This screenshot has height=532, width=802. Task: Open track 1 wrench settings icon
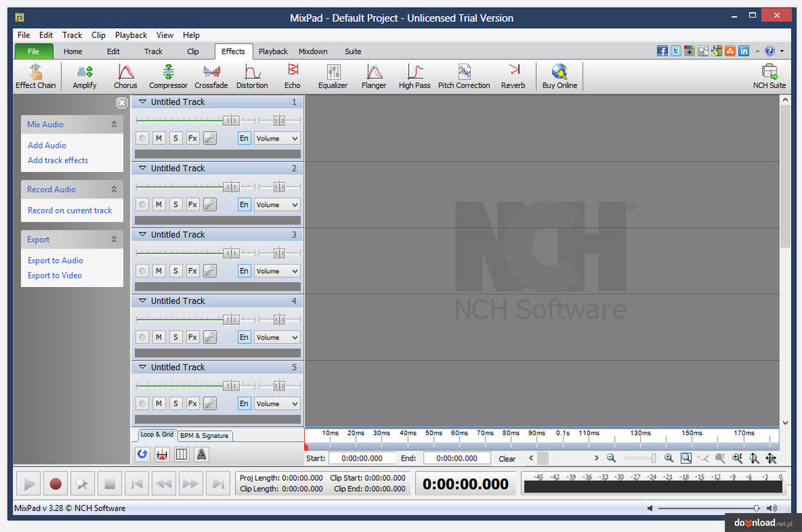[x=210, y=138]
